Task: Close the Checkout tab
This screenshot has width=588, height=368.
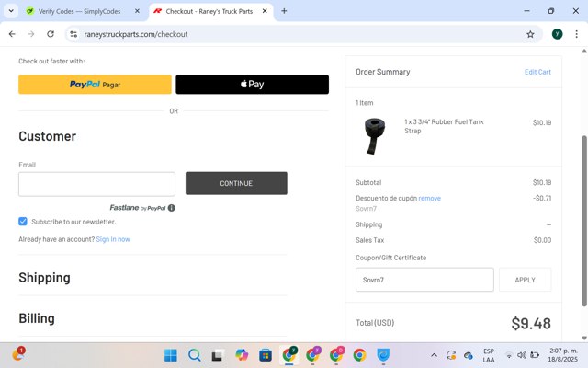Action: pyautogui.click(x=265, y=11)
